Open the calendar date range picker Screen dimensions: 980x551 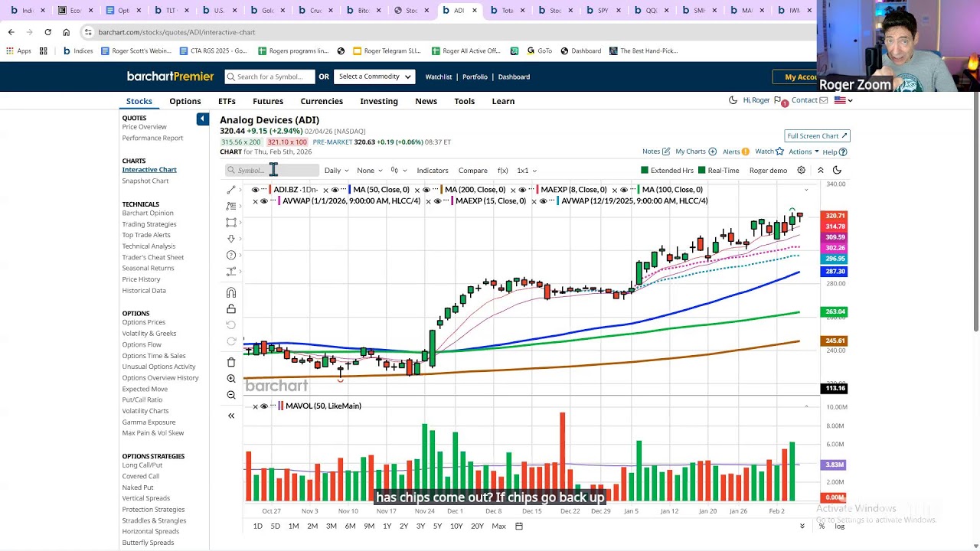519,526
